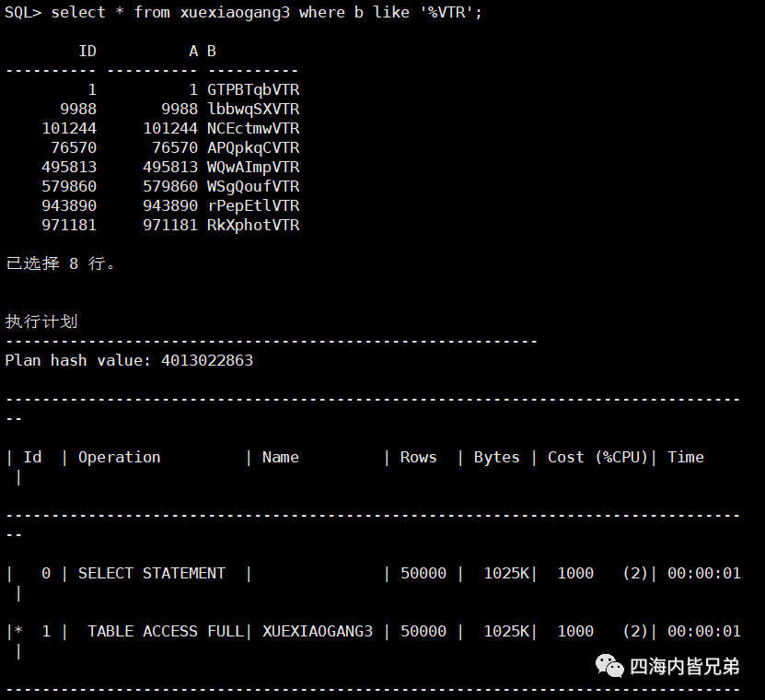Screen dimensions: 765x700
Task: Click the 1000 cost value for TABLE ACCESS FULL
Action: click(575, 632)
